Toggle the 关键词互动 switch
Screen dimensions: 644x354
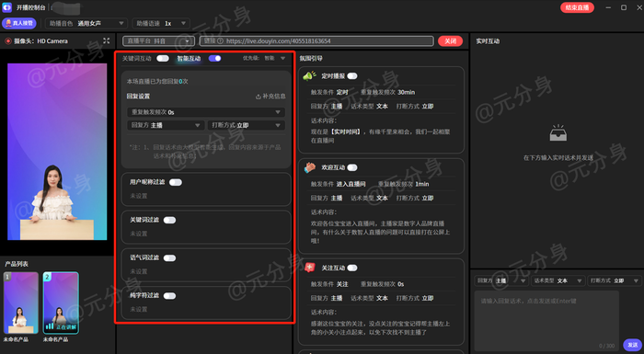[x=163, y=58]
